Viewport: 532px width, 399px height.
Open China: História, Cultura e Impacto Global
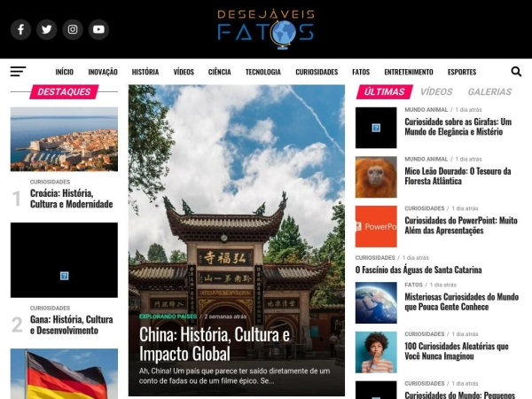[215, 344]
